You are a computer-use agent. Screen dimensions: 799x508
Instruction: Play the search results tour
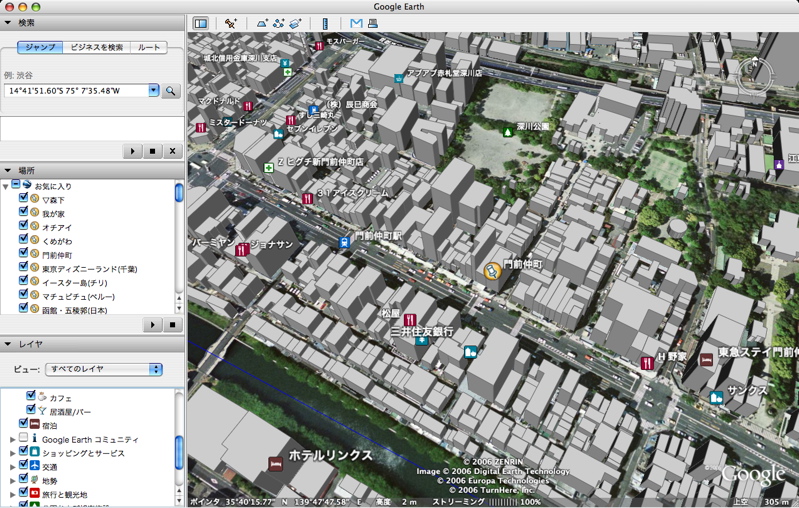click(x=132, y=151)
